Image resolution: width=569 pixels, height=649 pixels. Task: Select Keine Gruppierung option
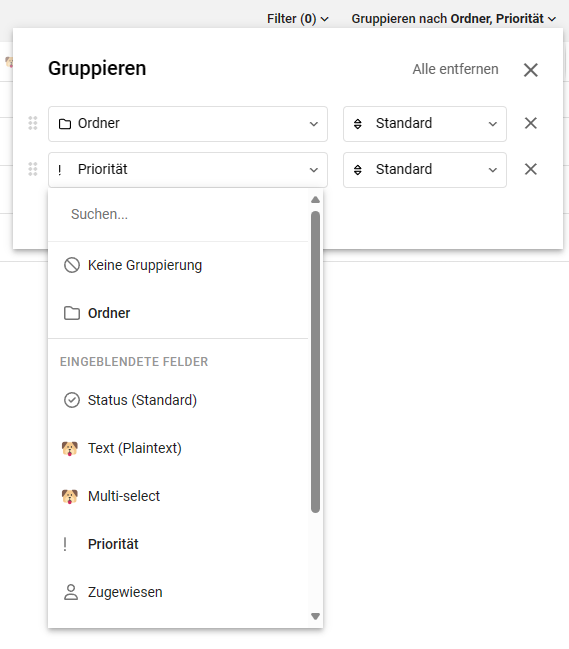coord(178,265)
